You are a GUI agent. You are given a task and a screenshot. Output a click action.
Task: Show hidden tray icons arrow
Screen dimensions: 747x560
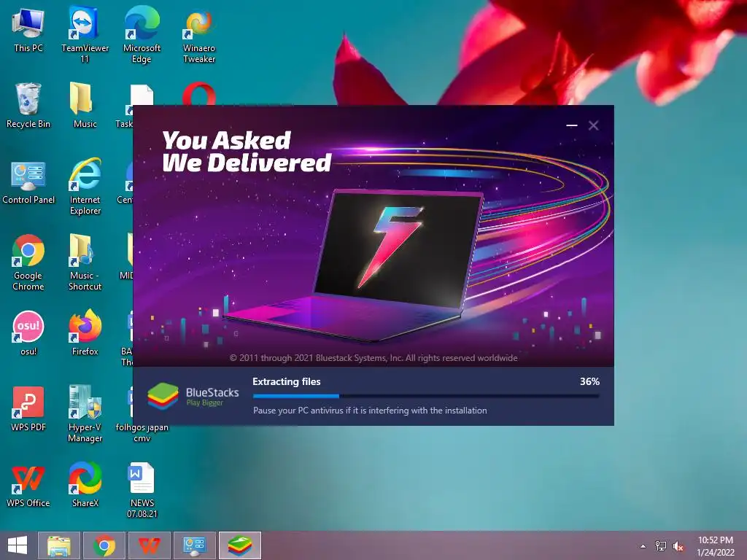click(x=643, y=545)
